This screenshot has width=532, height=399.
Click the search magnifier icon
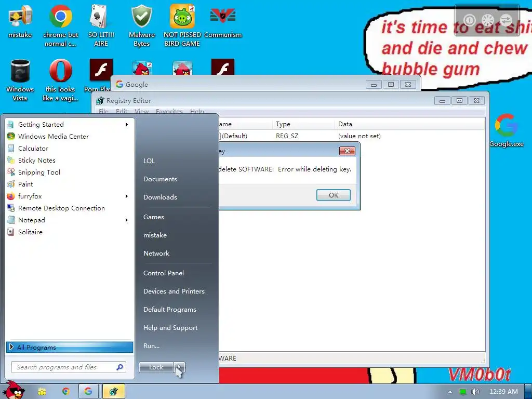pos(120,367)
